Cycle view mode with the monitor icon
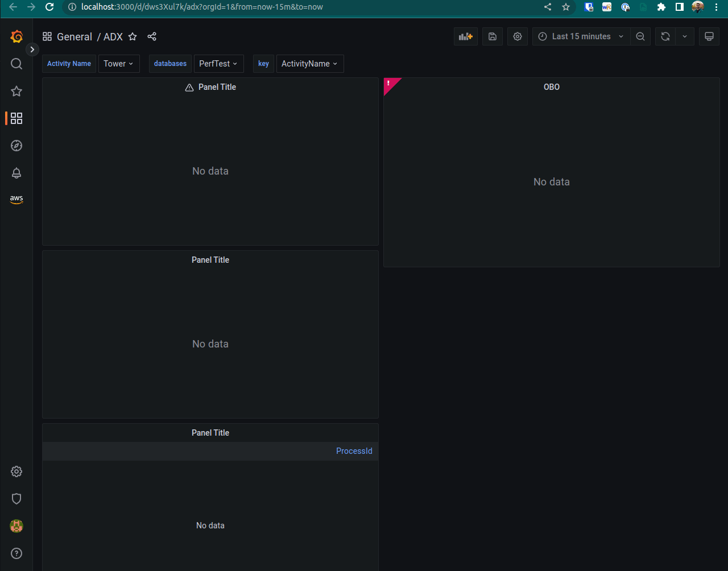The width and height of the screenshot is (728, 571). point(709,36)
